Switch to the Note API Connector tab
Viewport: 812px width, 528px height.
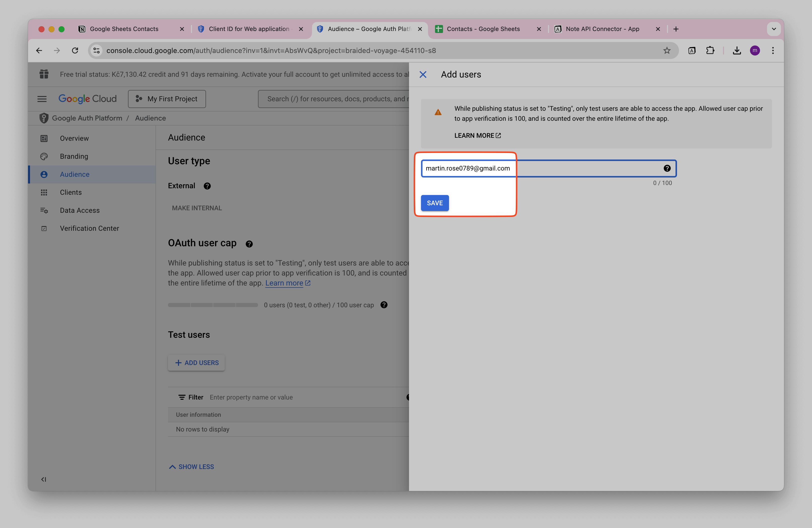602,29
